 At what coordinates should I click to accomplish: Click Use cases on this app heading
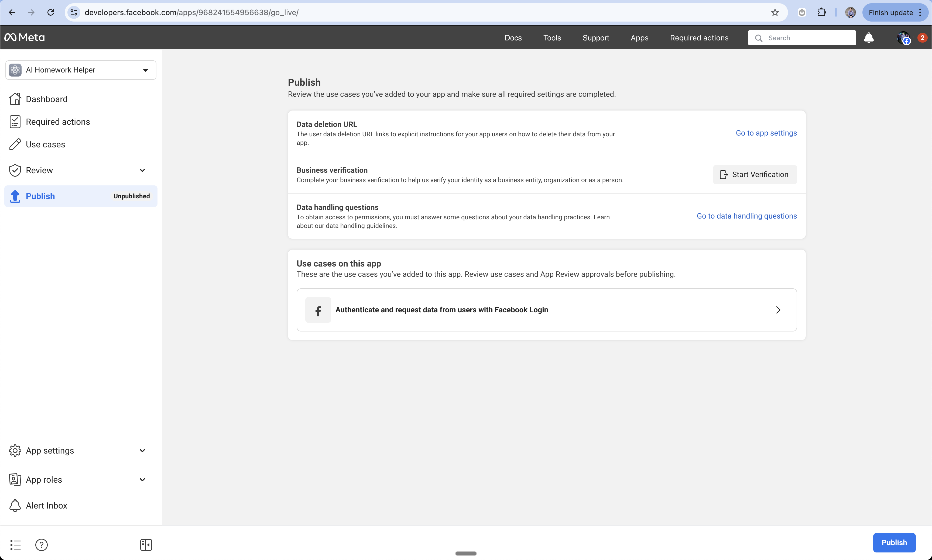click(339, 263)
